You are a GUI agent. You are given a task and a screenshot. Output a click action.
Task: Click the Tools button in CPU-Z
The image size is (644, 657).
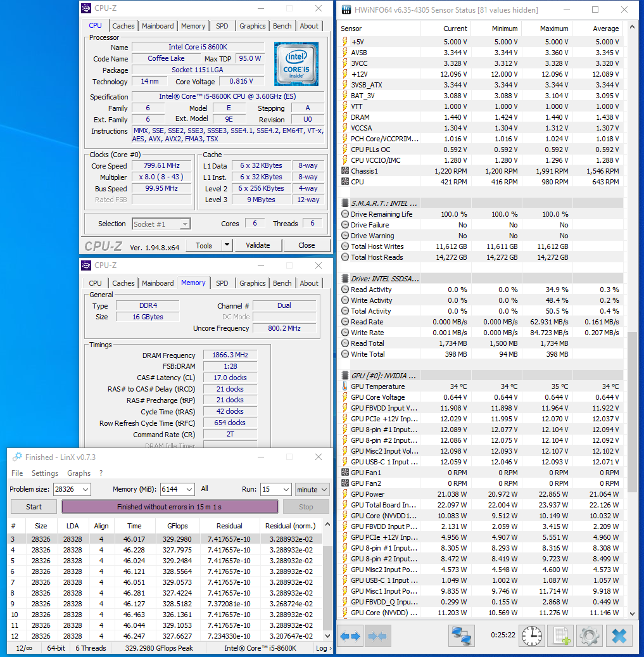[203, 245]
